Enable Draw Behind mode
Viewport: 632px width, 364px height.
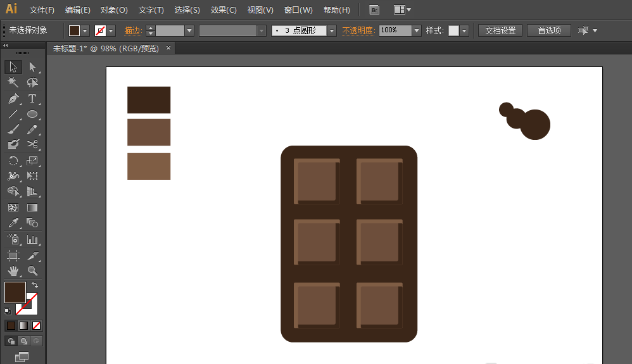click(x=24, y=341)
